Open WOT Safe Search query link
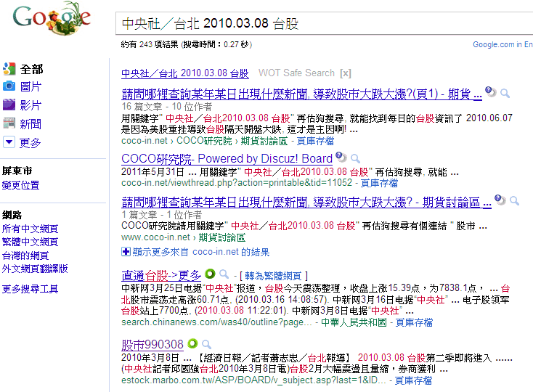Image resolution: width=533 pixels, height=392 pixels. pos(185,73)
